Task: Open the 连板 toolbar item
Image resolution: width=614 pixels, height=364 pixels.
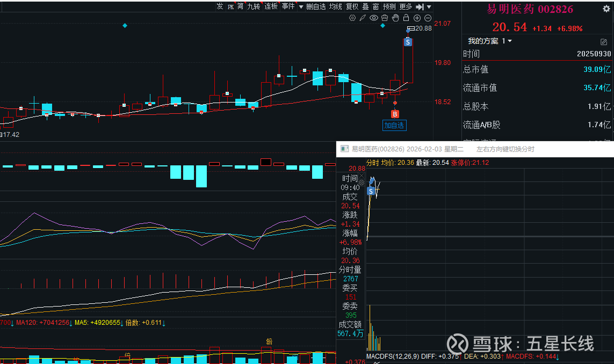Action: 271,6
